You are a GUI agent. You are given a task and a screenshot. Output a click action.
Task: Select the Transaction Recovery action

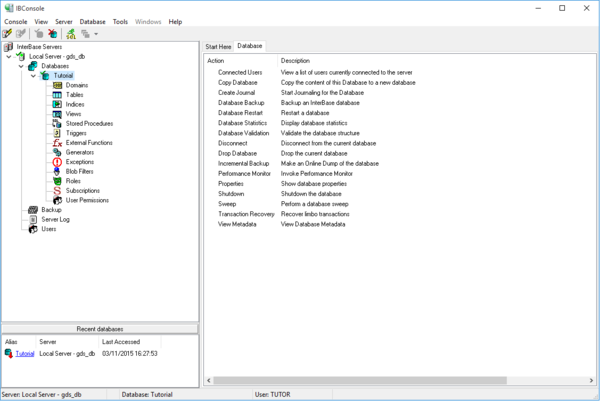246,214
